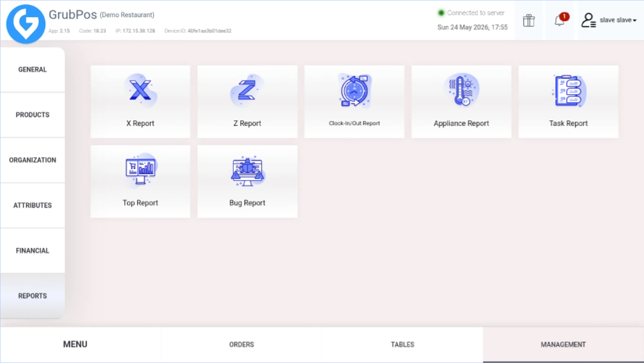The width and height of the screenshot is (644, 363).
Task: Click the Bug Report label
Action: tap(247, 203)
